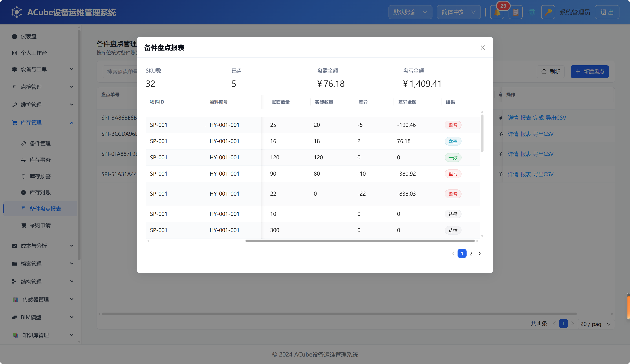Screen dimensions: 630x364
Task: Select 采购申请 submenu item
Action: 40,225
